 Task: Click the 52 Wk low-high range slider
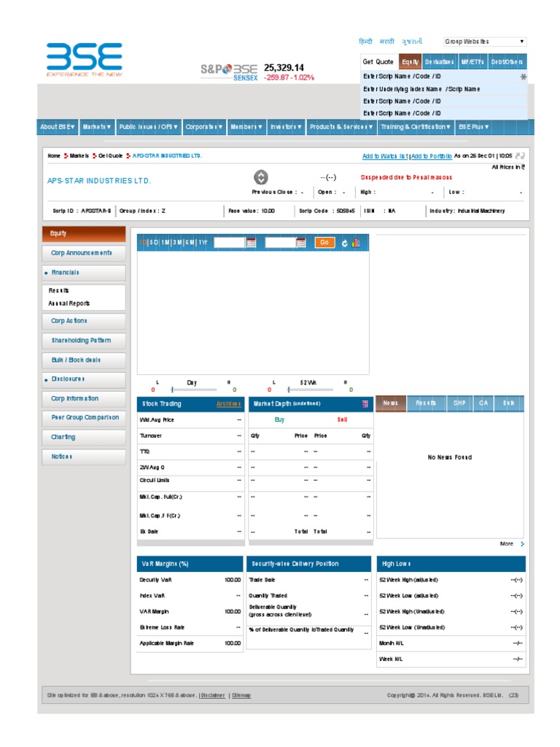point(309,390)
